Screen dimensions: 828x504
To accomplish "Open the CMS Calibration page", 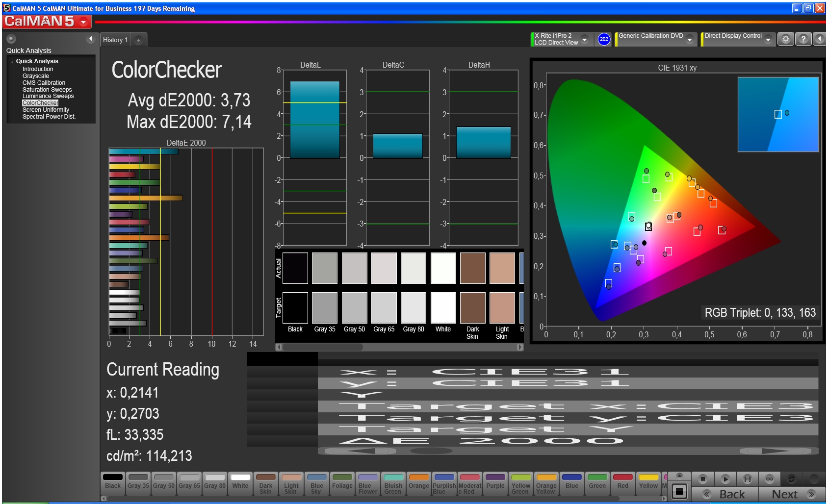I will pos(44,83).
